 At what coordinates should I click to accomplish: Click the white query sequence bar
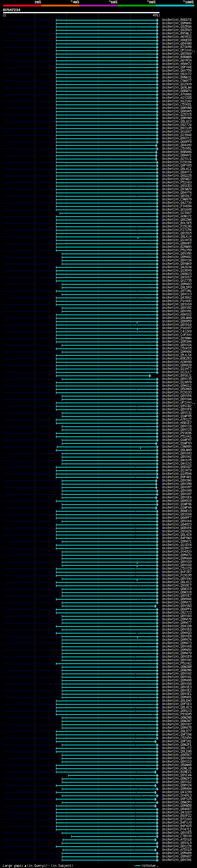tap(81, 12)
